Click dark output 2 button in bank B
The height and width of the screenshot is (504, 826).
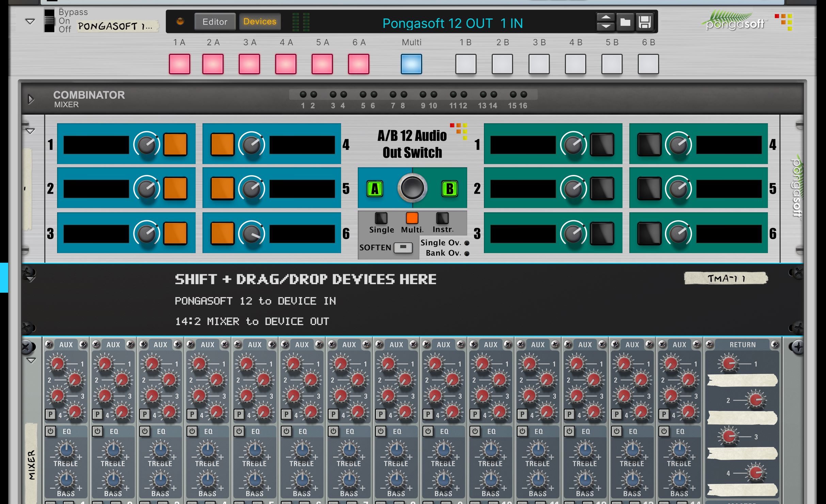[x=602, y=188]
